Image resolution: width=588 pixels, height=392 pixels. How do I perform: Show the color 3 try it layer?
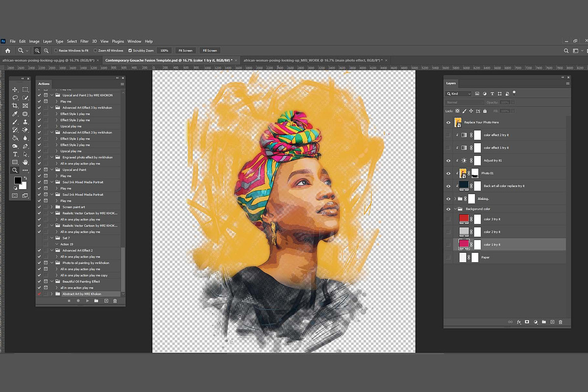(448, 219)
